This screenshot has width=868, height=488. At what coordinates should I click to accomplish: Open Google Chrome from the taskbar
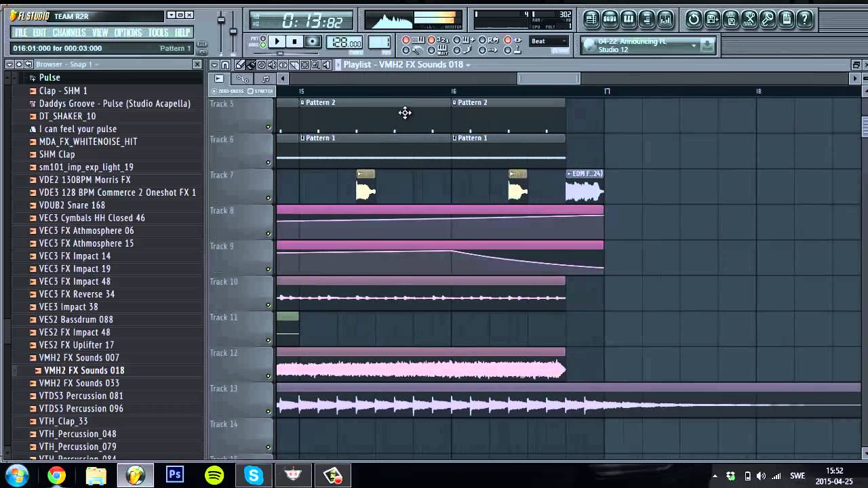[56, 475]
